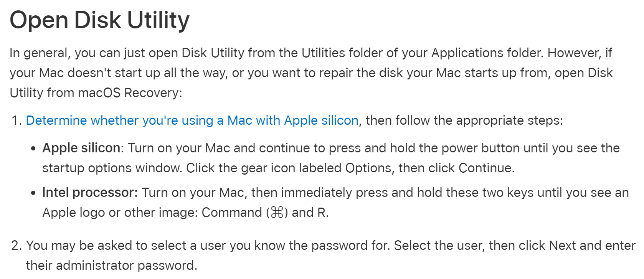This screenshot has width=644, height=279.
Task: Open the 'Determine whether you're using a Mac with Apple silicon' link
Action: [x=192, y=121]
